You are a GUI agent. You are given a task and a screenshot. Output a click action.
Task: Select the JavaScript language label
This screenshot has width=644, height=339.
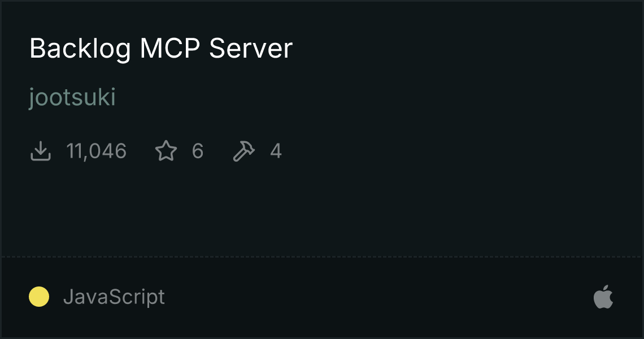point(114,297)
